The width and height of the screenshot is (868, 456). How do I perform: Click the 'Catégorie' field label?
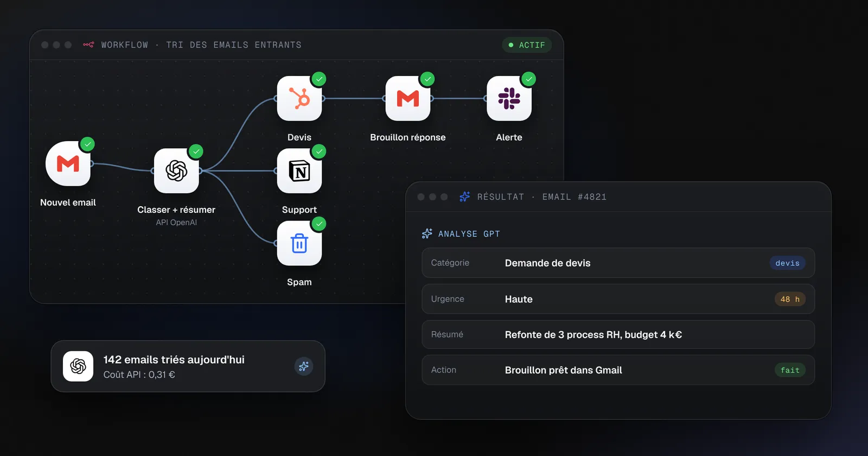pos(450,263)
